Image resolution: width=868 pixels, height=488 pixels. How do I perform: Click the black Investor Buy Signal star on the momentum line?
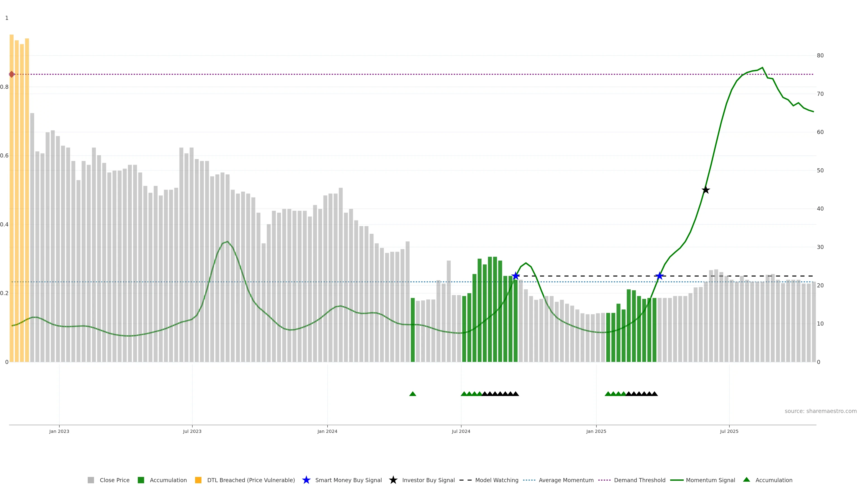[x=705, y=190]
